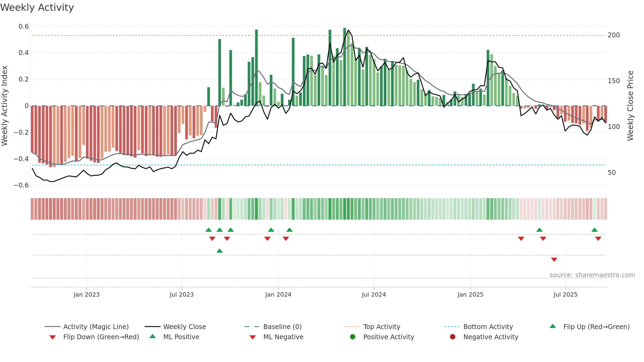Toggle the Top Activity legend entry
Viewport: 644px width, 362px height.
coord(372,327)
